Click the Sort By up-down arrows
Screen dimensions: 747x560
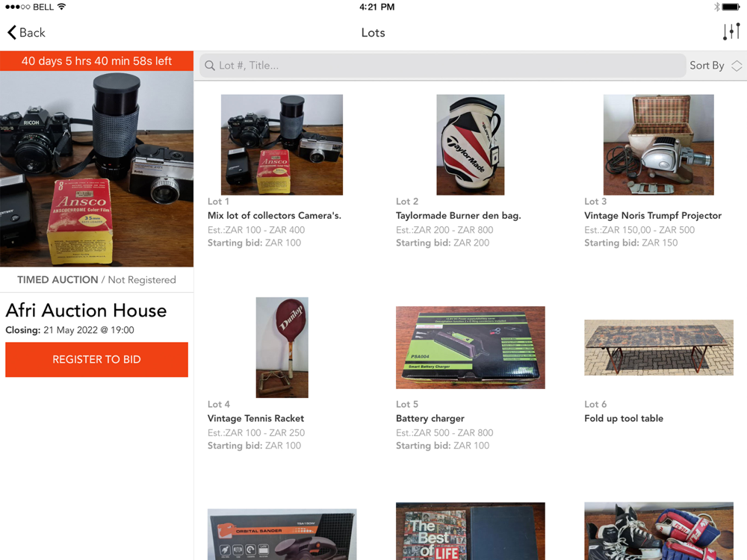click(737, 66)
